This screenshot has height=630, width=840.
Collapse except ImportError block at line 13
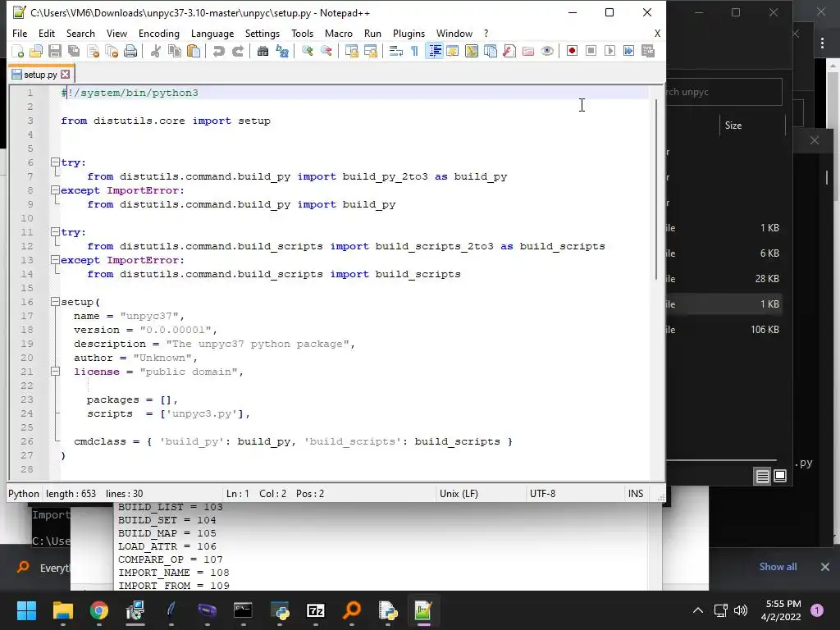click(55, 259)
